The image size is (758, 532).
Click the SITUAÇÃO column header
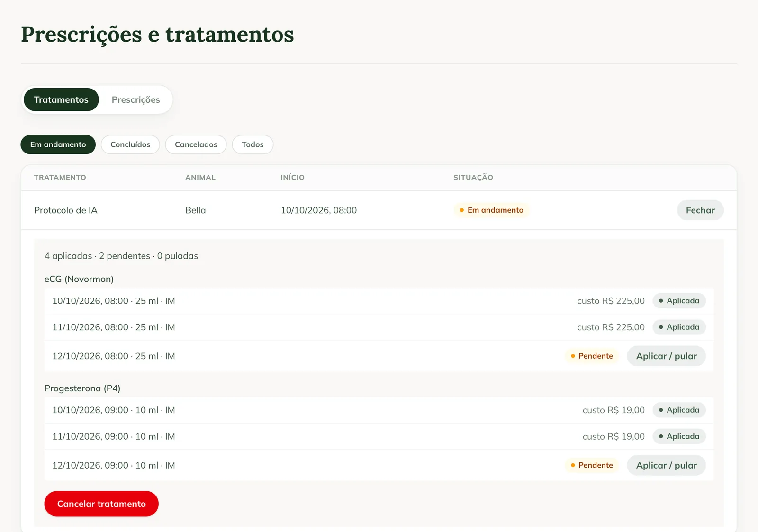pyautogui.click(x=473, y=178)
